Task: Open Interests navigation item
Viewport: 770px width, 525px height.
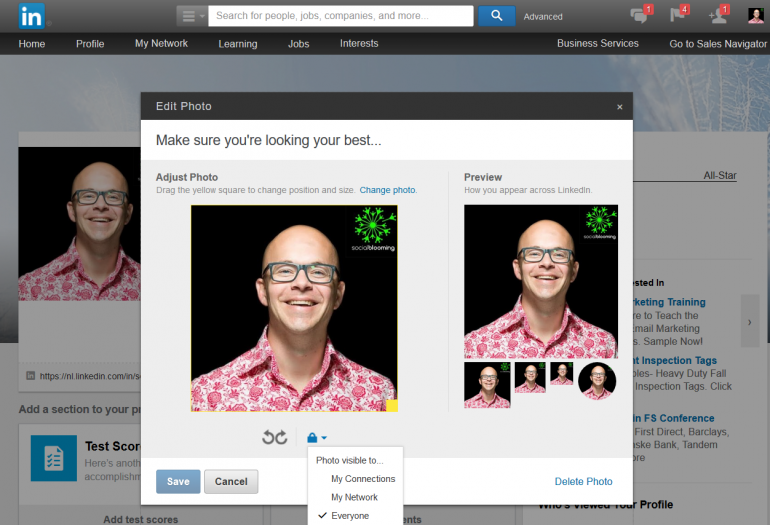Action: tap(359, 43)
